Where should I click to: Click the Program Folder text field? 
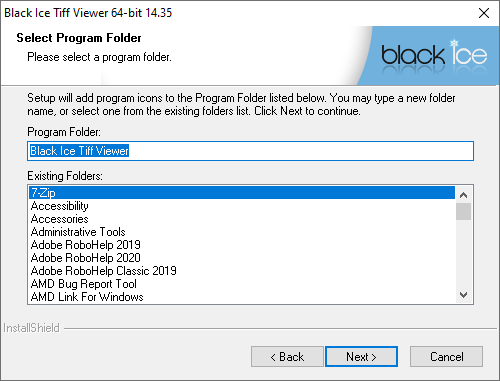(250, 151)
